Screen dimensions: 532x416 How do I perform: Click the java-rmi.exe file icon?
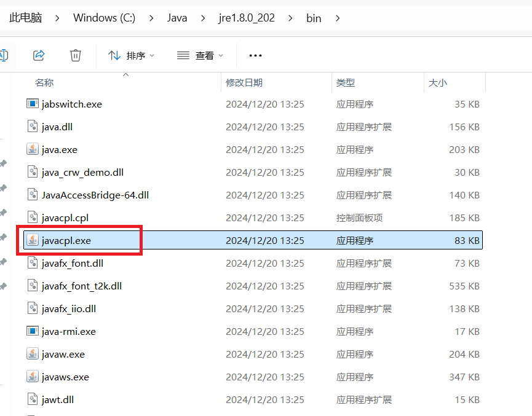tap(32, 331)
